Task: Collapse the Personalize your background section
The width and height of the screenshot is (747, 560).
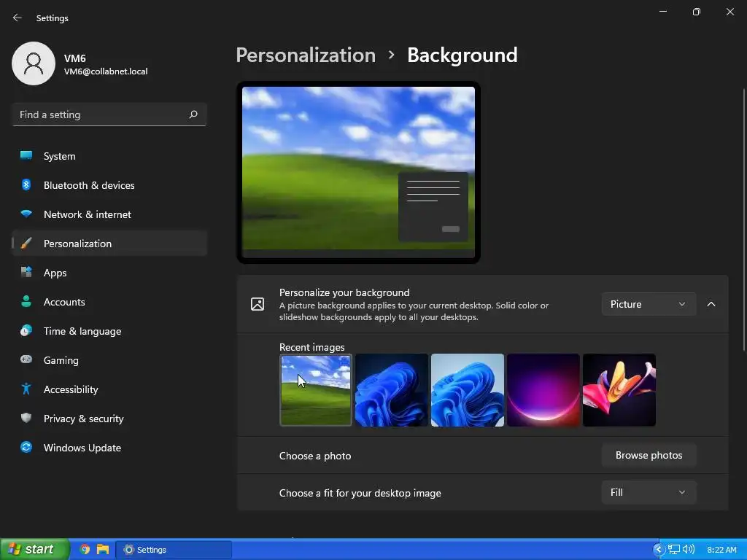Action: pyautogui.click(x=711, y=304)
